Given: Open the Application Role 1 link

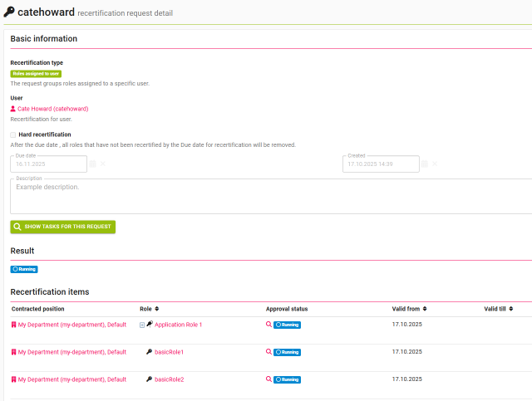Looking at the screenshot, I should coord(178,325).
